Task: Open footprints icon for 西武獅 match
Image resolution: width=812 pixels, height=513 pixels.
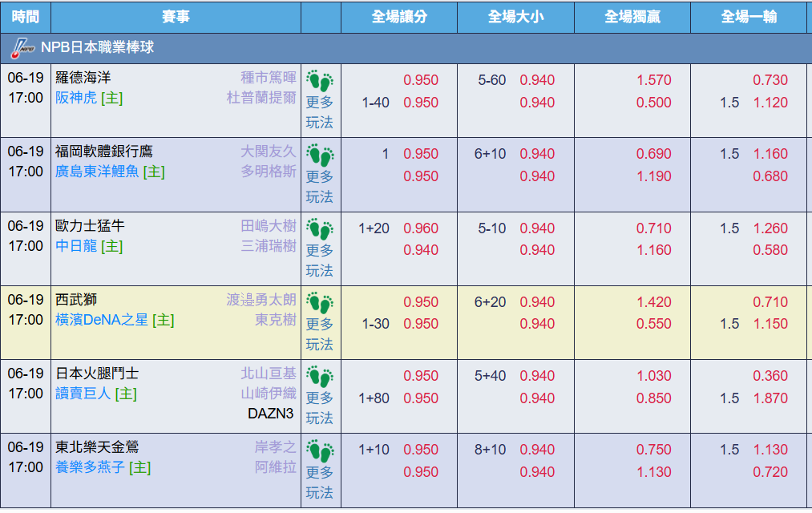Action: tap(320, 303)
